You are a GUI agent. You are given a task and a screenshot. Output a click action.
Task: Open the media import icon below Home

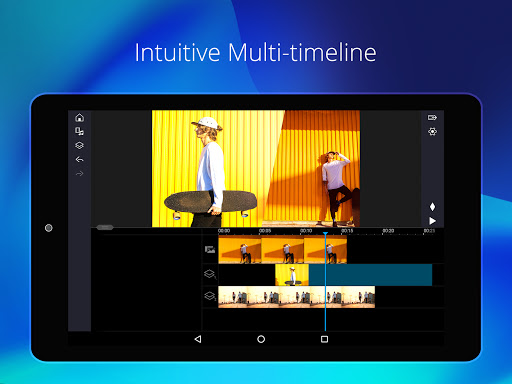click(x=79, y=132)
